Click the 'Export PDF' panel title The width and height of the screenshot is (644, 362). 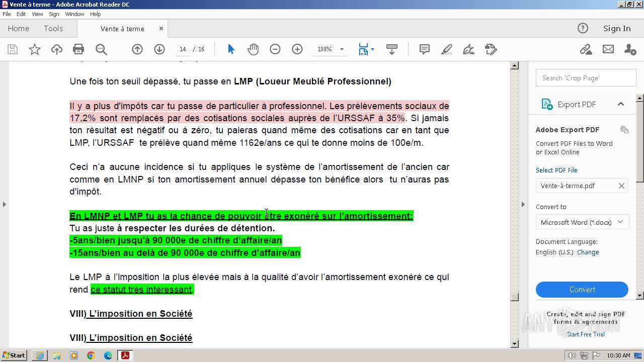577,105
